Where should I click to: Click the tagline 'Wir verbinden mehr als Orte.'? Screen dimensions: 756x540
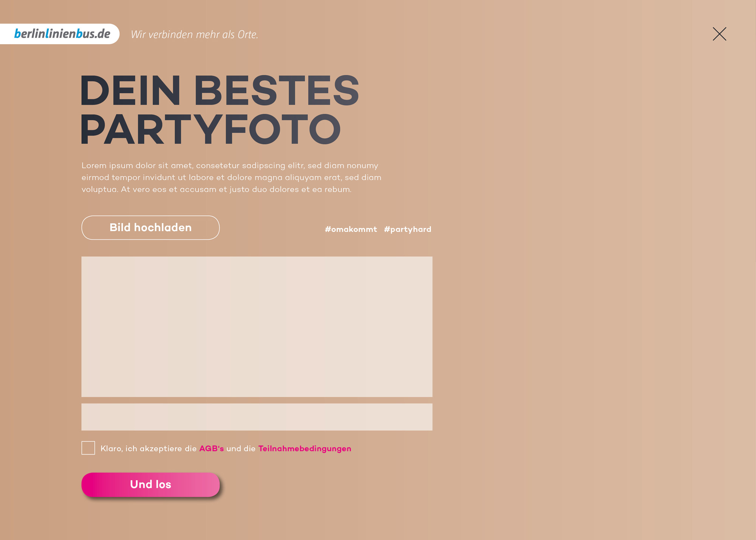(194, 34)
